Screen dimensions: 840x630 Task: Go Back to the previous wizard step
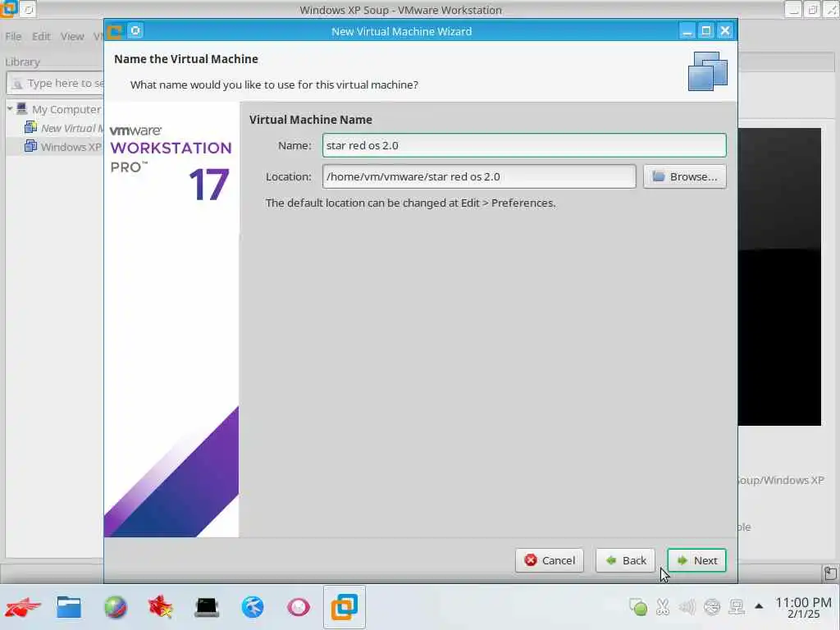pyautogui.click(x=625, y=560)
